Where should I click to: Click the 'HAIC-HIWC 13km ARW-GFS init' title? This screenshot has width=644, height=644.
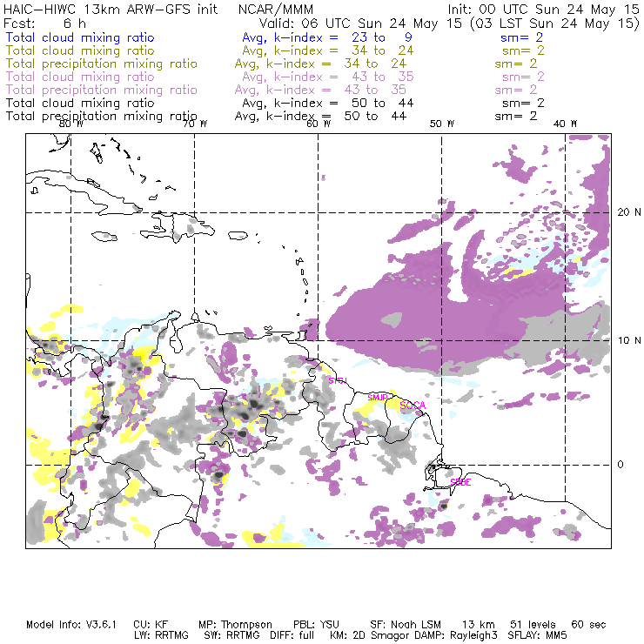111,10
